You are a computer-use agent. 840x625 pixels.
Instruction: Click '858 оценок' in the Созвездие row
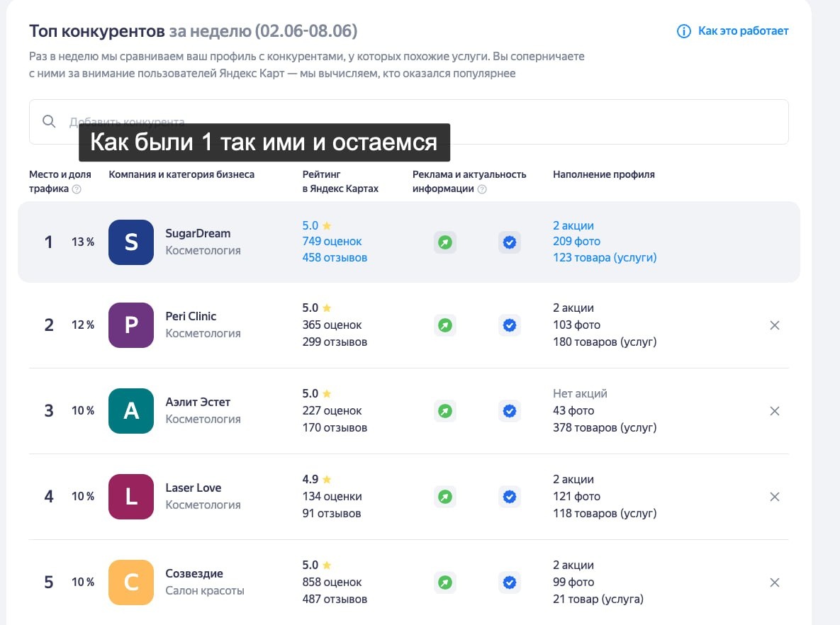tap(332, 582)
